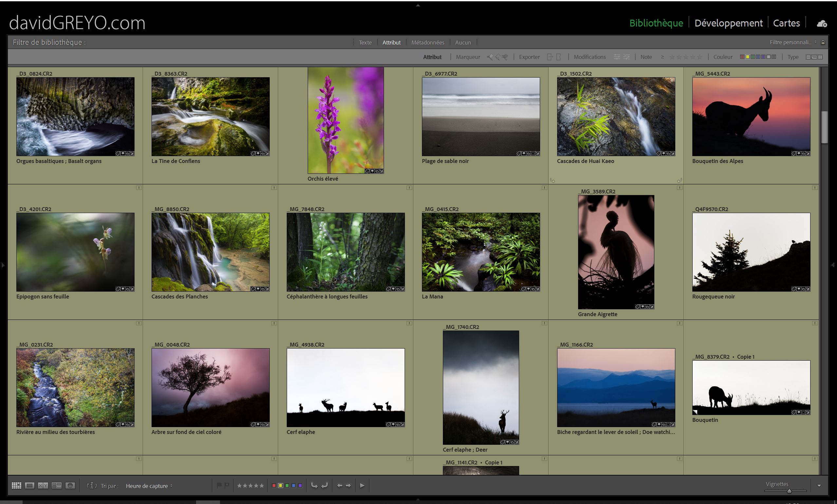Expand the right panel arrow
This screenshot has height=504, width=837.
tap(833, 265)
